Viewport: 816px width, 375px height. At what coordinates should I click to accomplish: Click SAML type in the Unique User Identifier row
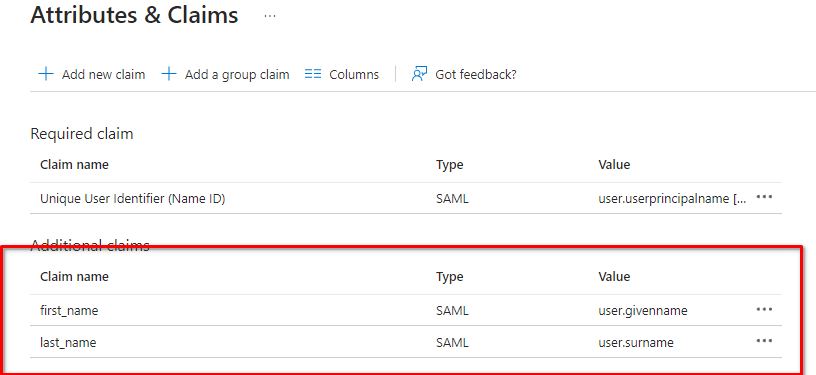pyautogui.click(x=452, y=199)
